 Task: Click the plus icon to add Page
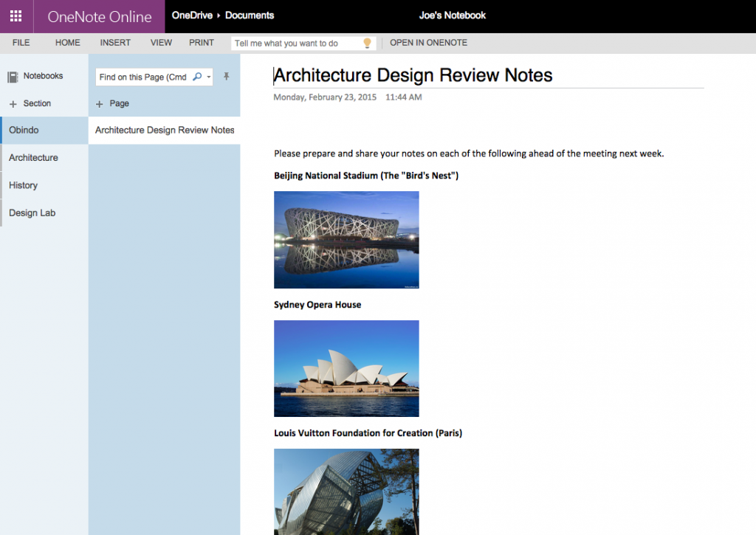point(100,104)
